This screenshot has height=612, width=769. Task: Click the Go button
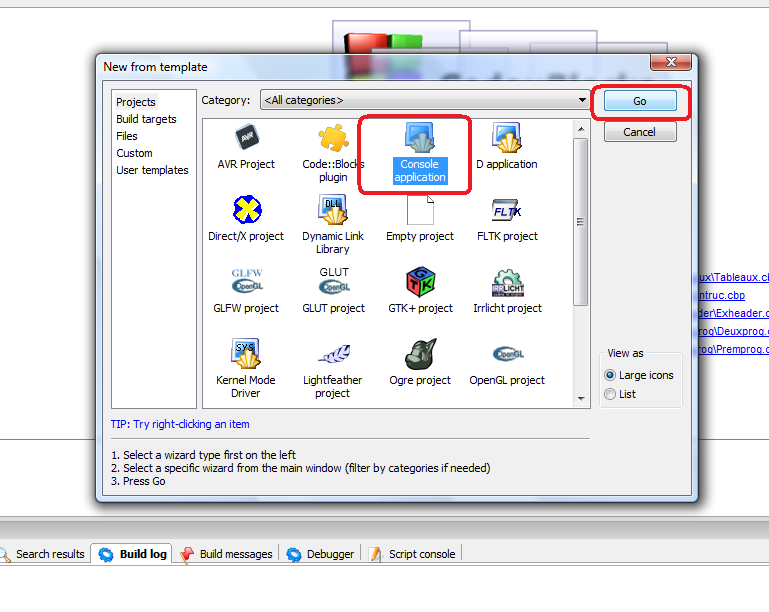coord(640,101)
